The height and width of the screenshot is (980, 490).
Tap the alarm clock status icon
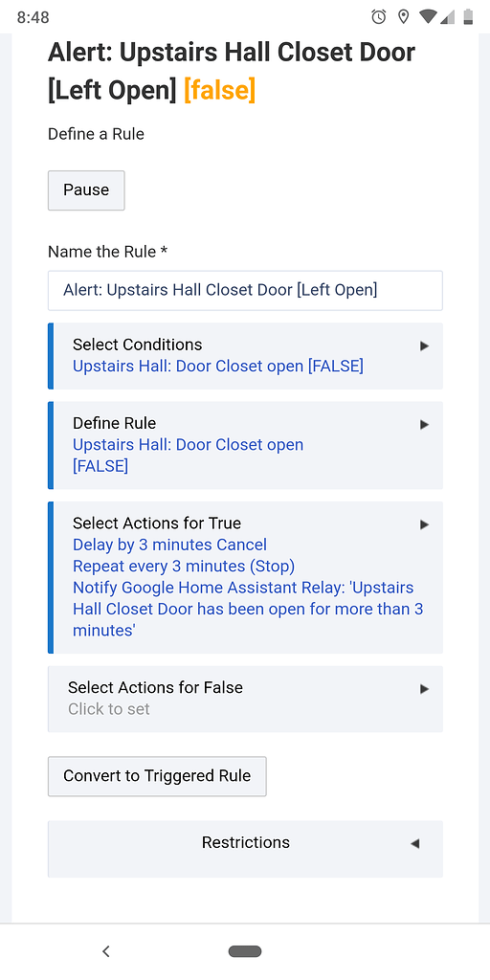pos(379,17)
